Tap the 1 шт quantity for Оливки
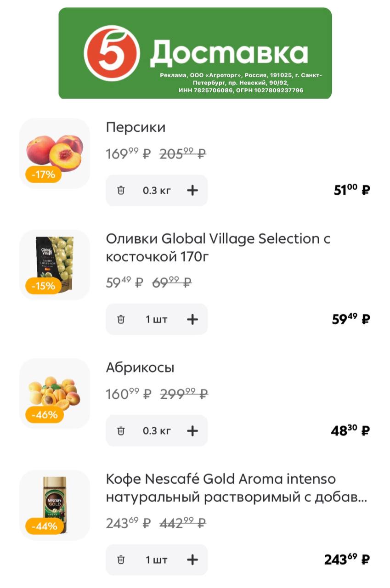Viewport: 390px width, 588px height. [157, 319]
